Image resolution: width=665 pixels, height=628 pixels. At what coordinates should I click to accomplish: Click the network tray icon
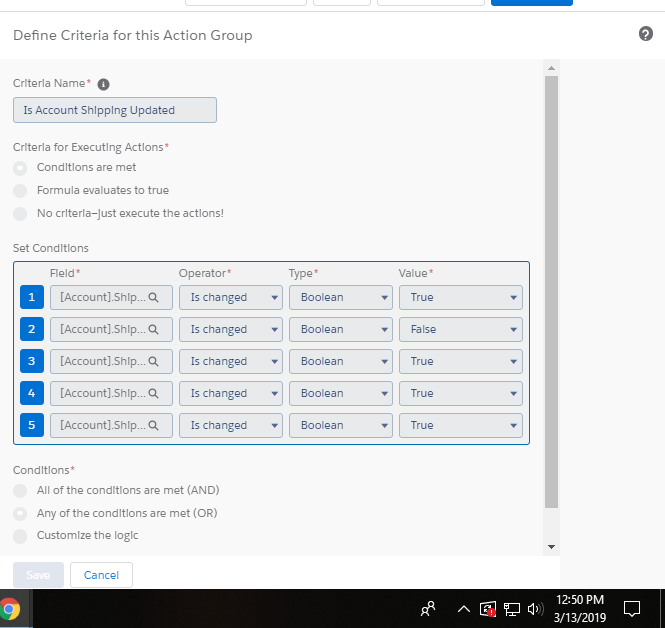512,608
